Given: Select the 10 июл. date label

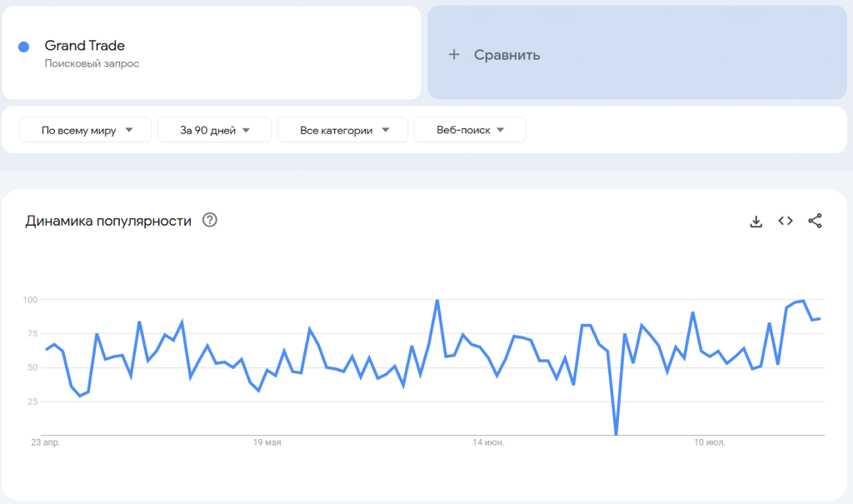Looking at the screenshot, I should pyautogui.click(x=710, y=442).
